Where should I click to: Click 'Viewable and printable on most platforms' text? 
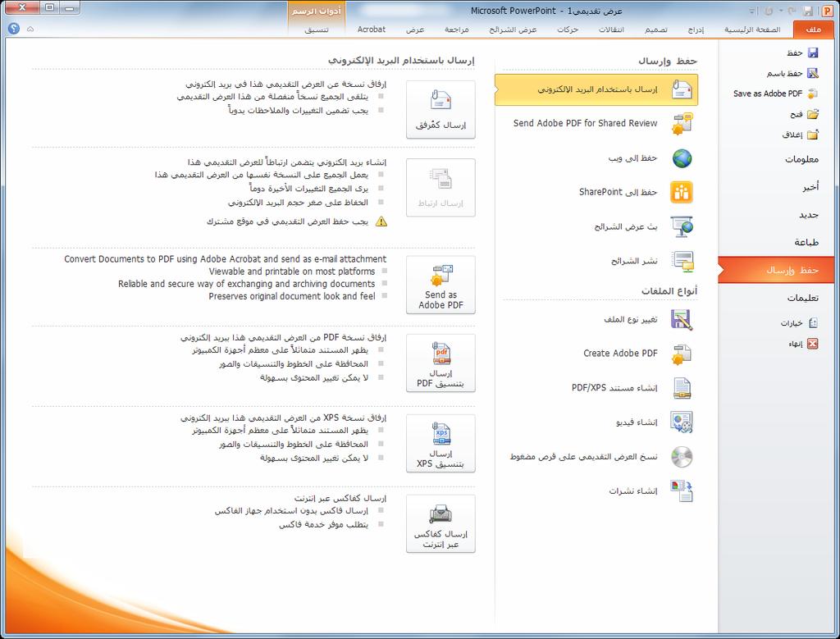pyautogui.click(x=292, y=272)
